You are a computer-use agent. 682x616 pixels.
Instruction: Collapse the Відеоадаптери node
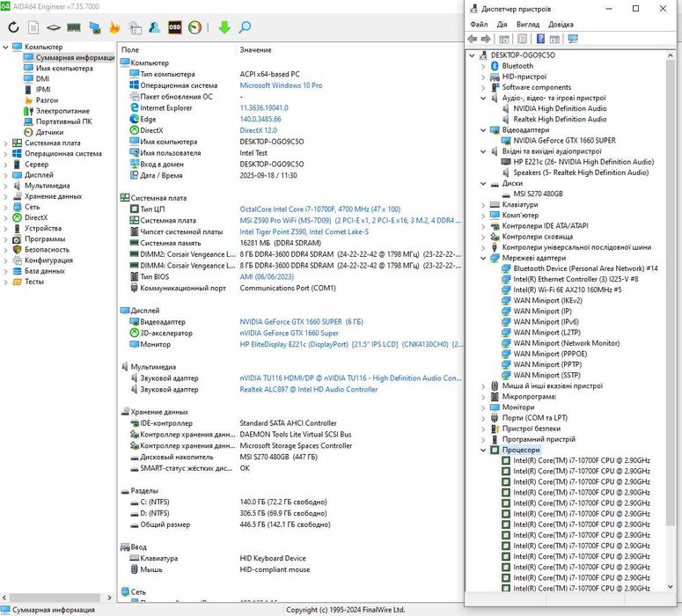pyautogui.click(x=483, y=130)
